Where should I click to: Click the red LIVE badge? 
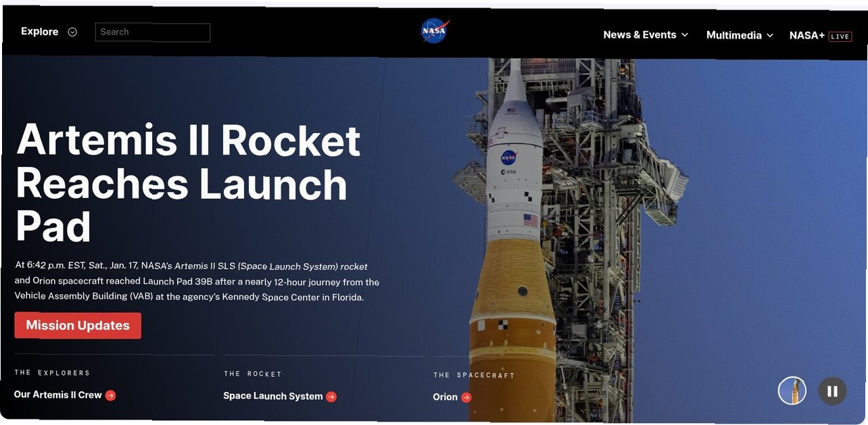tap(840, 36)
